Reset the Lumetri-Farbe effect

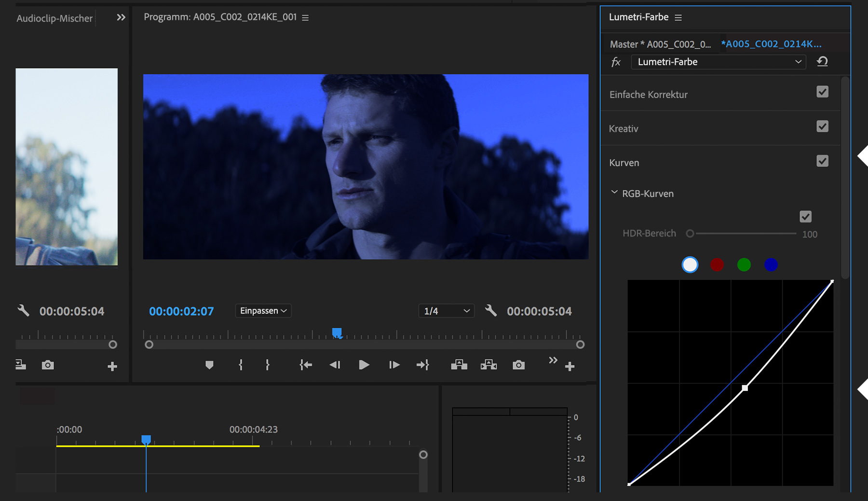click(822, 62)
